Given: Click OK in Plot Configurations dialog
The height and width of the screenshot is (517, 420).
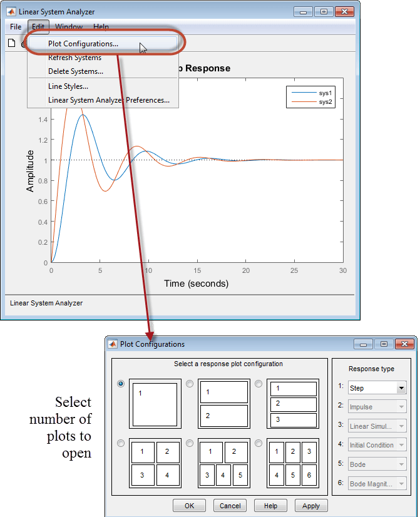Looking at the screenshot, I should coord(189,506).
